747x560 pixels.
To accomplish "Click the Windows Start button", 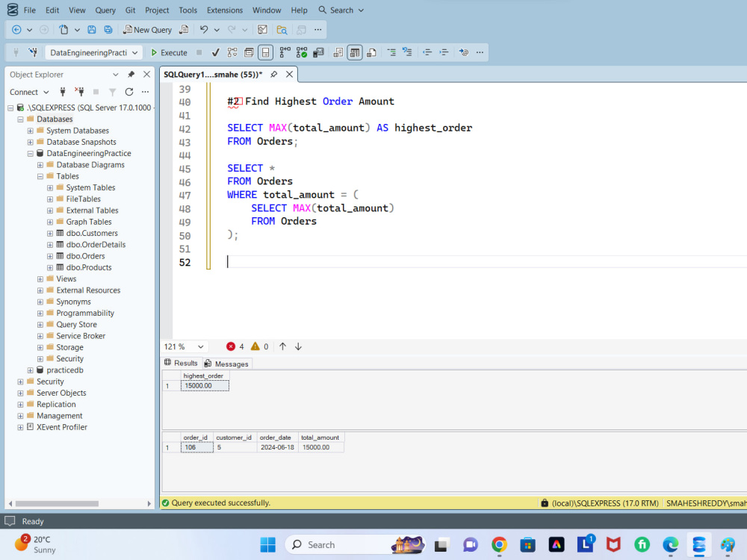I will (267, 545).
